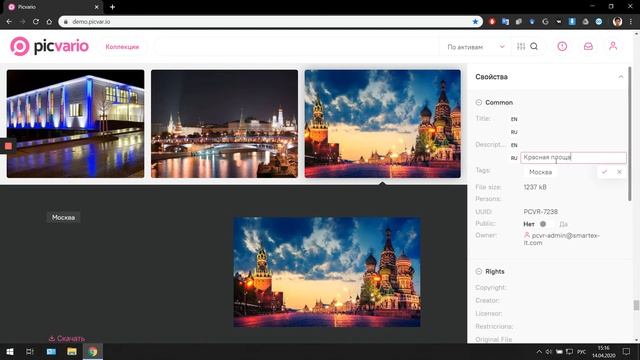Show hidden tray icons chevron

coord(539,351)
